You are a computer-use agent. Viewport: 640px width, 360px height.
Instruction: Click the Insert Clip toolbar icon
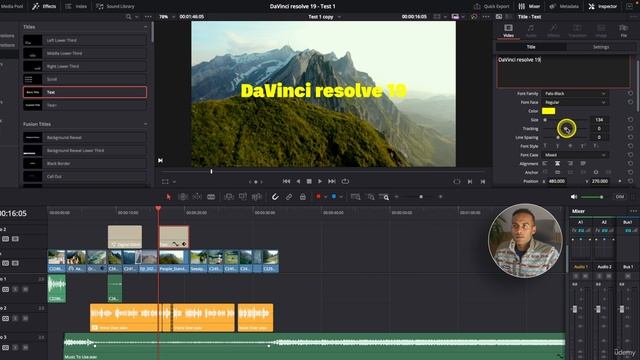[x=229, y=197]
